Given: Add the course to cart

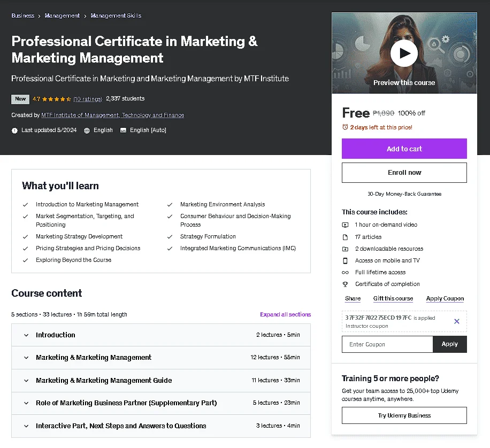Looking at the screenshot, I should point(404,149).
